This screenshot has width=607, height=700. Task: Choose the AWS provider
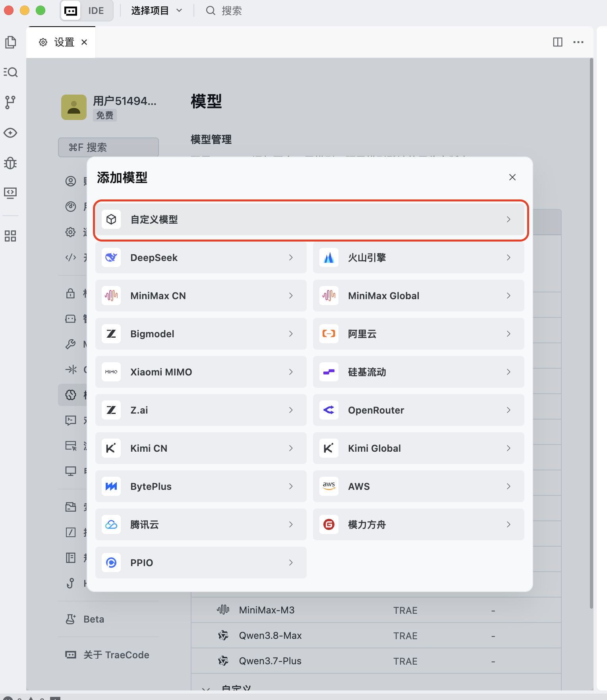(419, 487)
